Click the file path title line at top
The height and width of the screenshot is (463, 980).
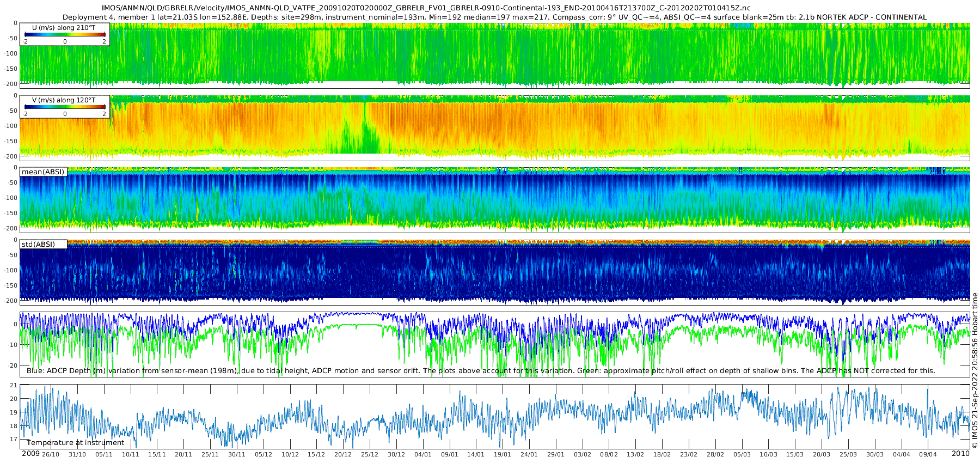[426, 8]
